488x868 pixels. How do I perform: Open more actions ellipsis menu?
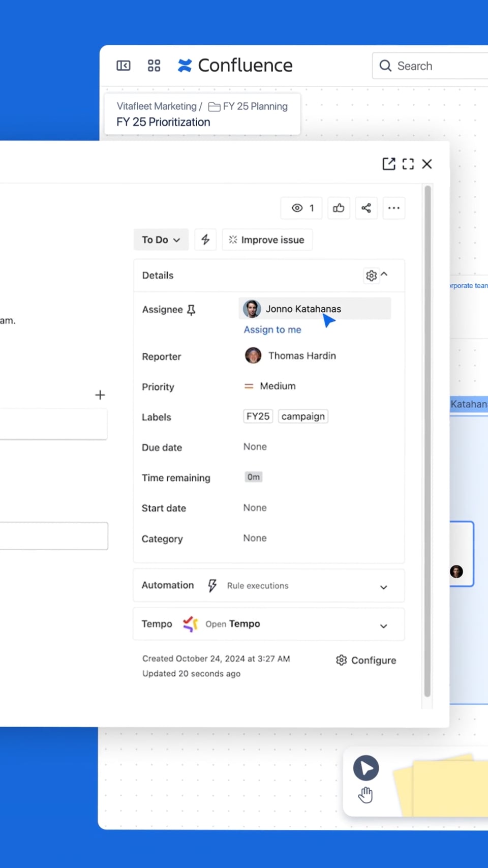pos(394,208)
